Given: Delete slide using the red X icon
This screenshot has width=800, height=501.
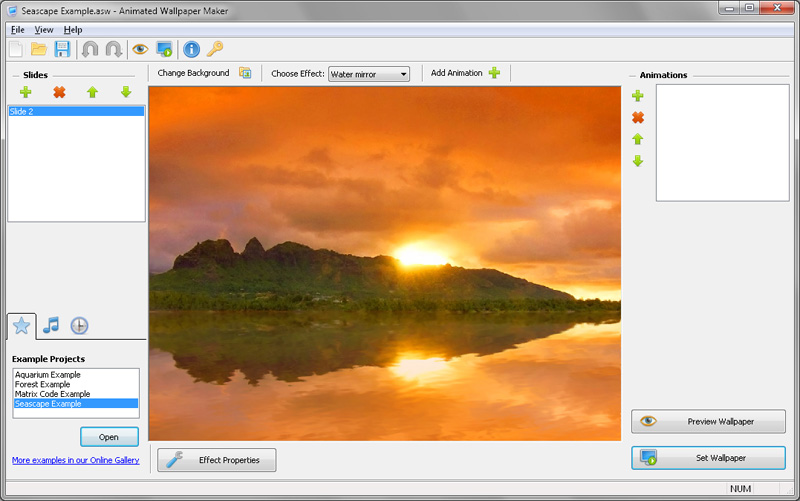Looking at the screenshot, I should click(59, 92).
